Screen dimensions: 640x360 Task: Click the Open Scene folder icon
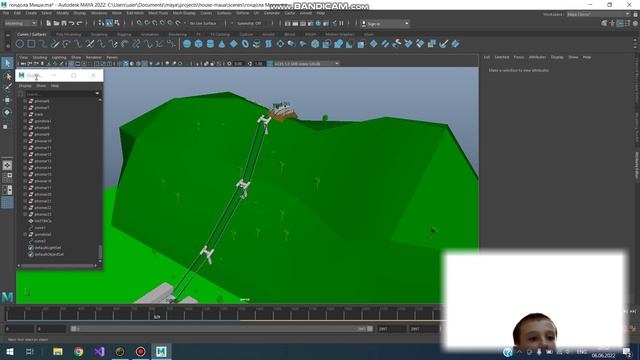coord(56,23)
